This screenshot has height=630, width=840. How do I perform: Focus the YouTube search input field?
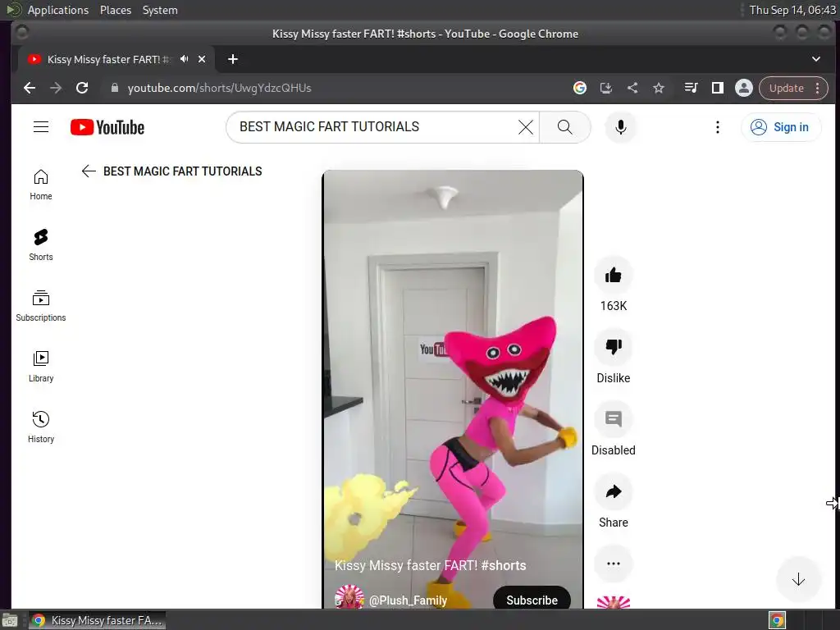375,127
